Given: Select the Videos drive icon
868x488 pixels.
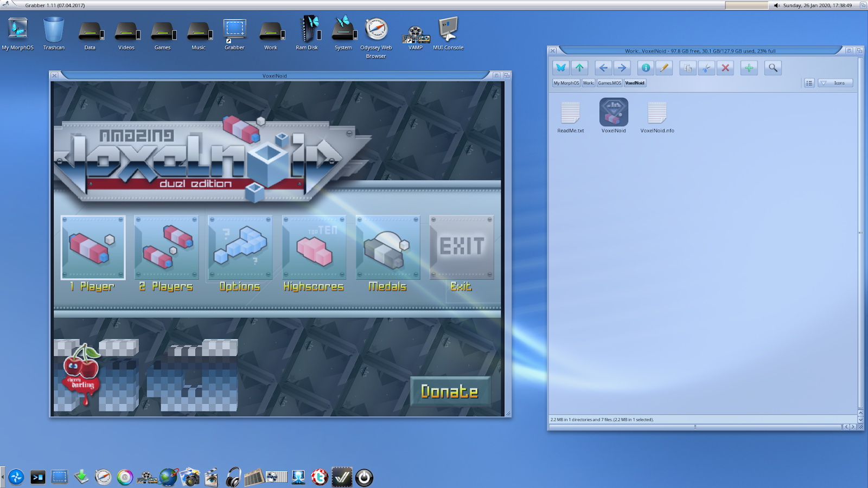Looking at the screenshot, I should (x=126, y=36).
